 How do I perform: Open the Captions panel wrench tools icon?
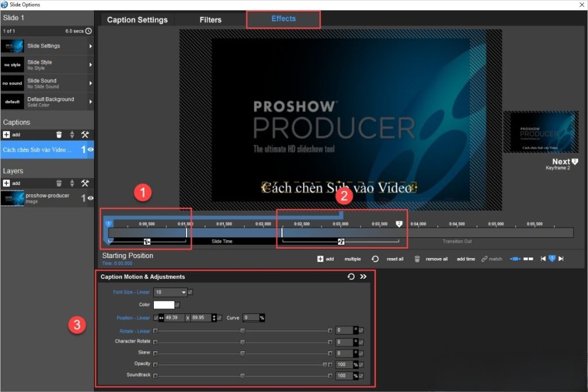(85, 134)
